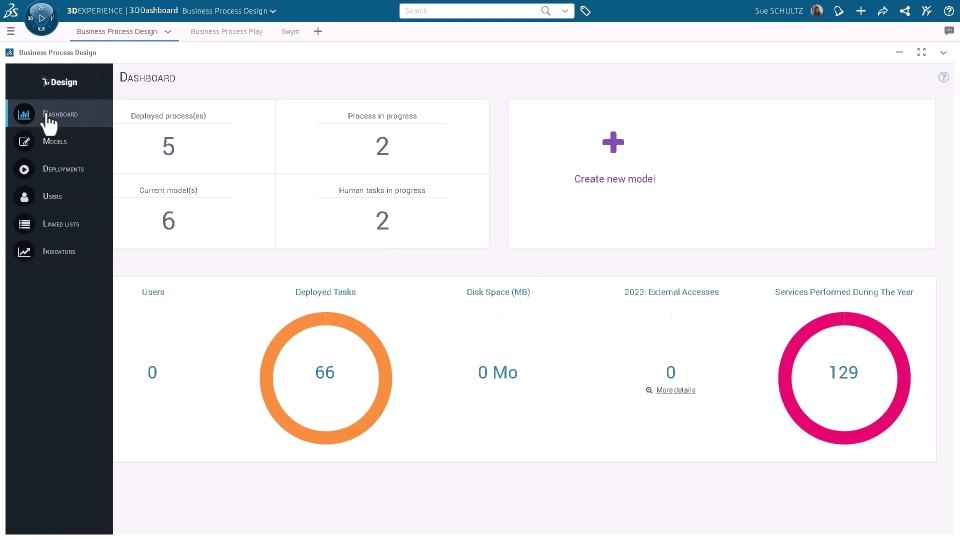960x540 pixels.
Task: Maximize the widget to full screen
Action: click(x=921, y=53)
